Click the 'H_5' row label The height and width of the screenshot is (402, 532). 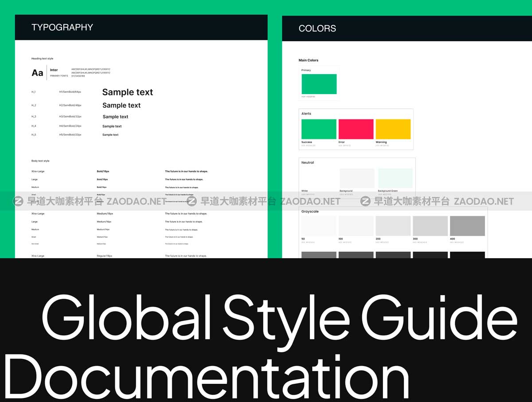(34, 134)
